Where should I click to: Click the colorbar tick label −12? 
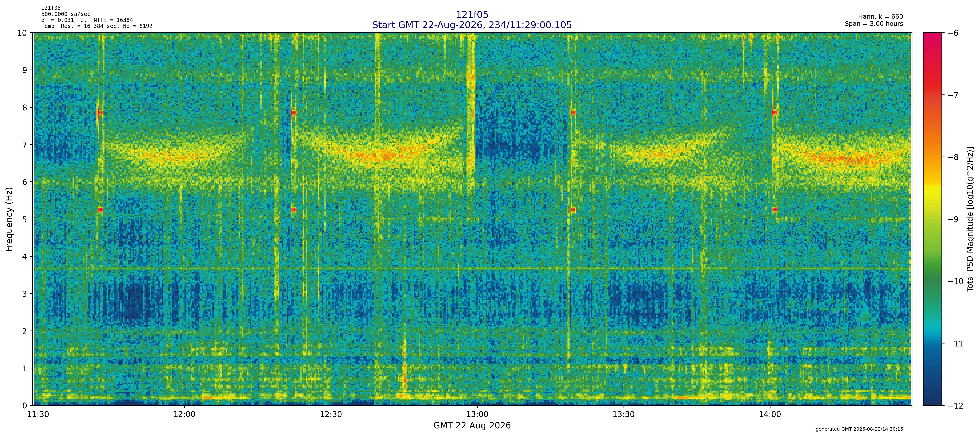pyautogui.click(x=956, y=406)
